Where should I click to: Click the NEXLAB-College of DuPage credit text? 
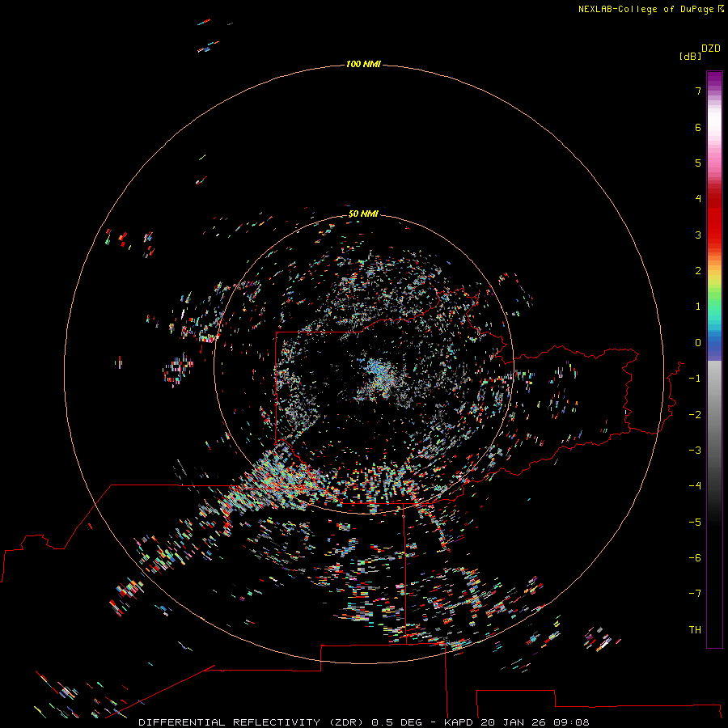click(x=650, y=9)
